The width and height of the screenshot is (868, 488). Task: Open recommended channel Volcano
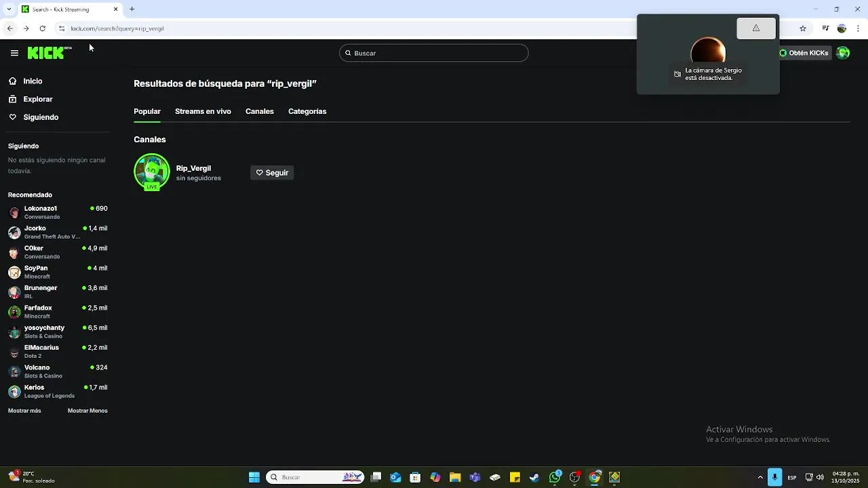pos(58,371)
